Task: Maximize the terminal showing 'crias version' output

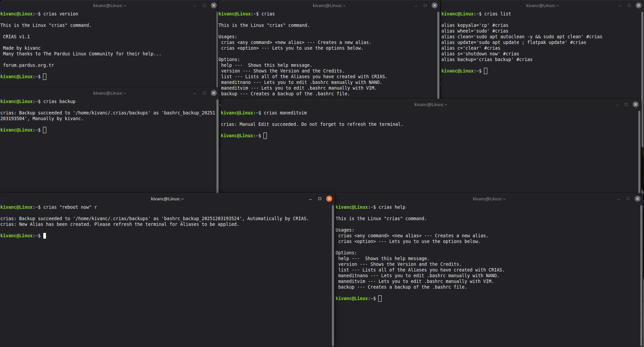Action: coord(204,5)
